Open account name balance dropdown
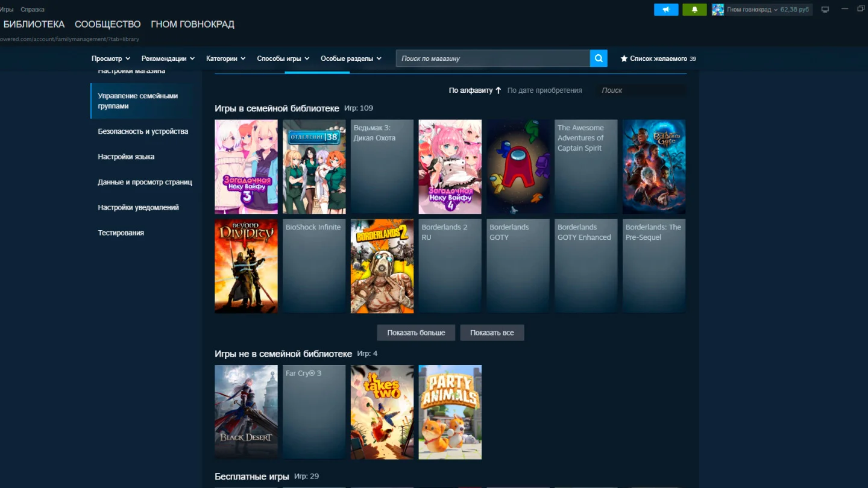 coord(769,10)
